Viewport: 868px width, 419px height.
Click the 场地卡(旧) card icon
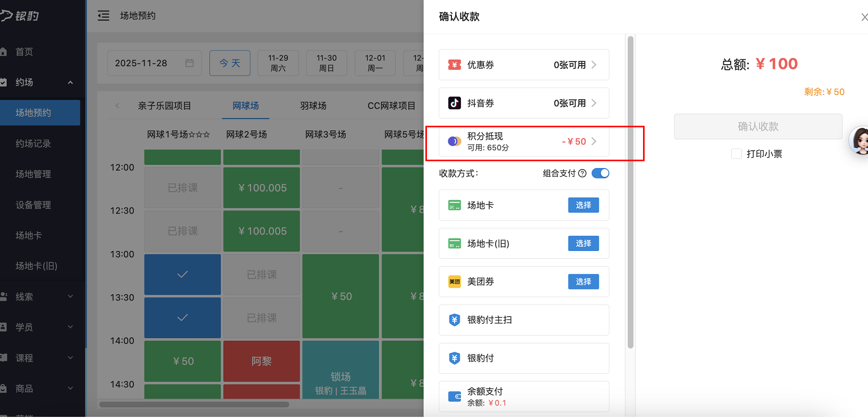[454, 244]
